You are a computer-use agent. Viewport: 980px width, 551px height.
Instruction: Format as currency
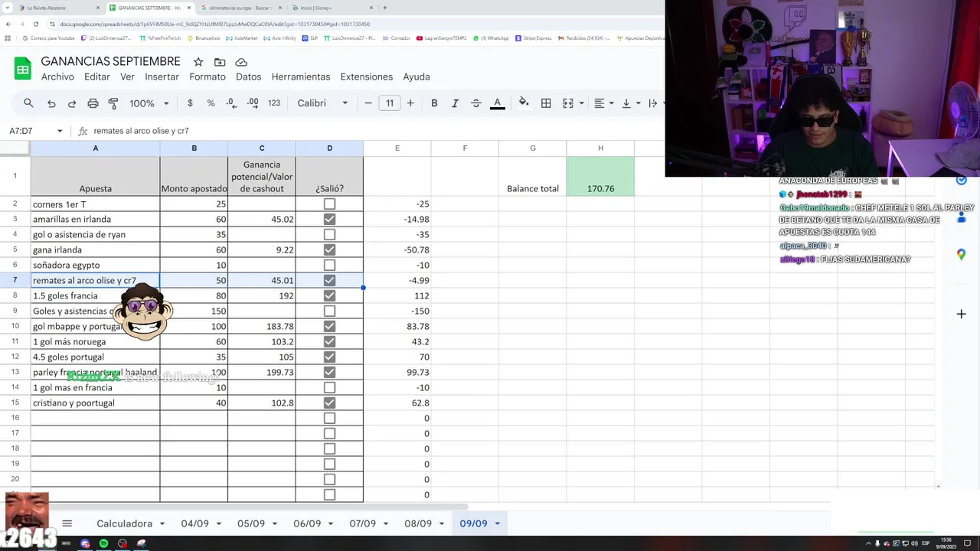[x=190, y=103]
